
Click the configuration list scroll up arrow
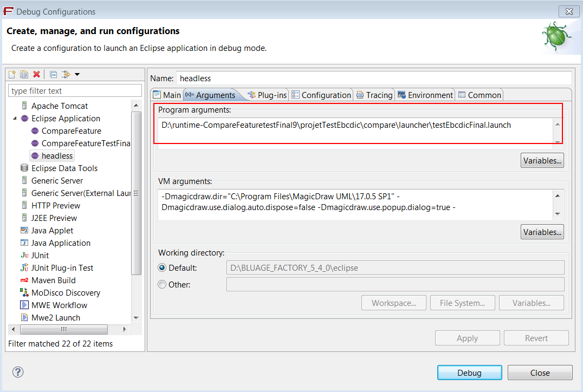pyautogui.click(x=136, y=106)
